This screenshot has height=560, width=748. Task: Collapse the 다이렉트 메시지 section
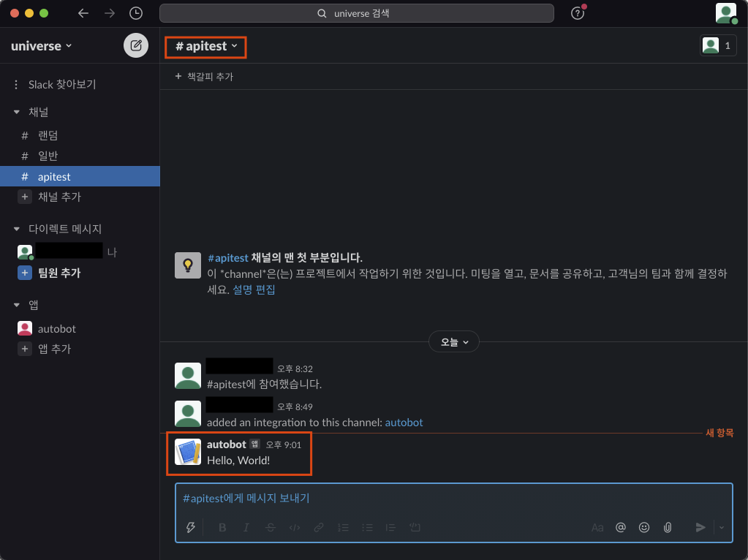pos(17,229)
